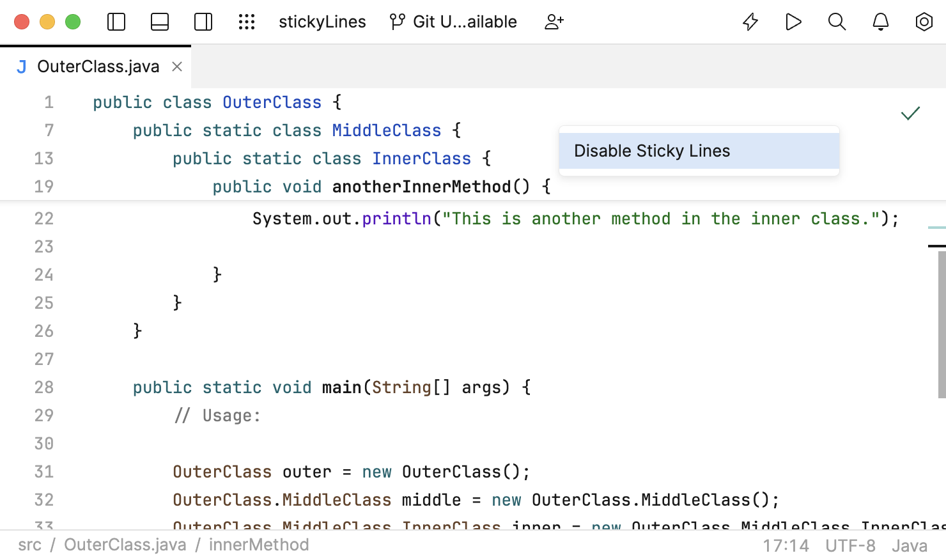Click the git branch icon

click(396, 21)
